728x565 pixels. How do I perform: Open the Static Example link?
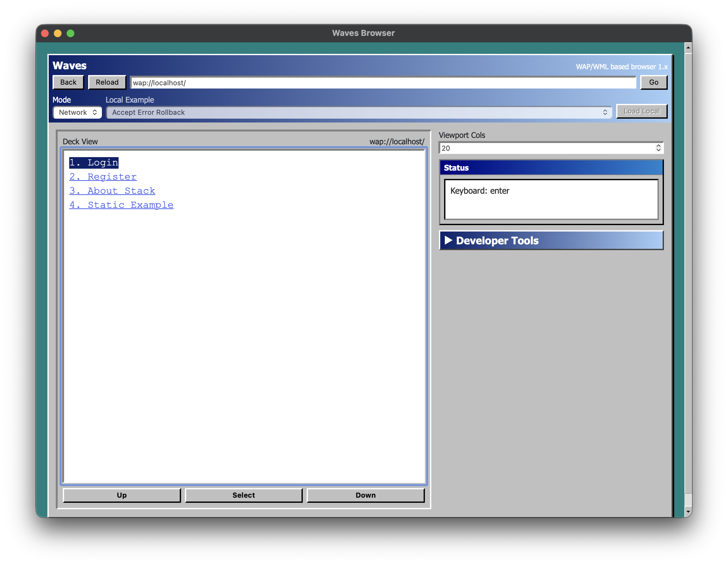click(121, 205)
